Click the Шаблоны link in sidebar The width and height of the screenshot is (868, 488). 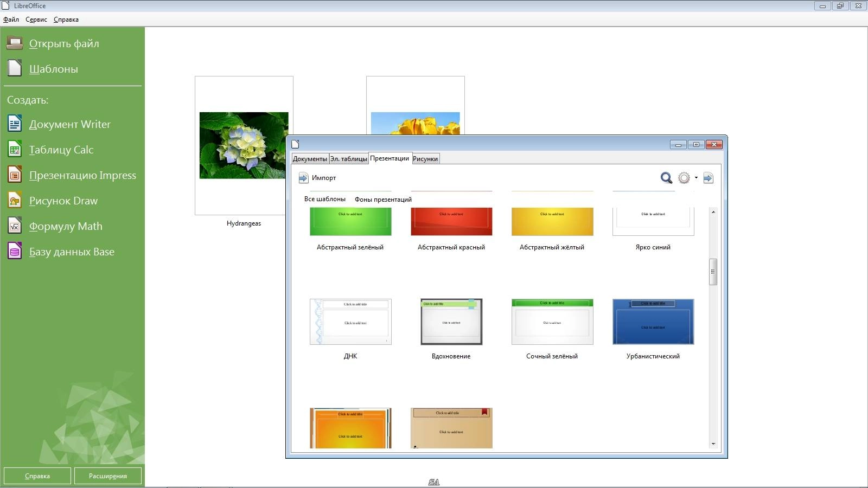click(x=54, y=69)
